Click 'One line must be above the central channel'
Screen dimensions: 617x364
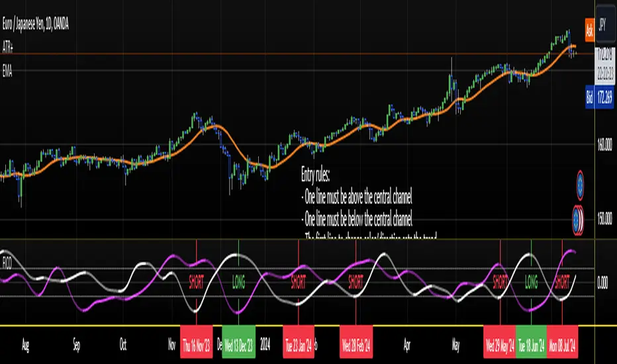tap(357, 197)
